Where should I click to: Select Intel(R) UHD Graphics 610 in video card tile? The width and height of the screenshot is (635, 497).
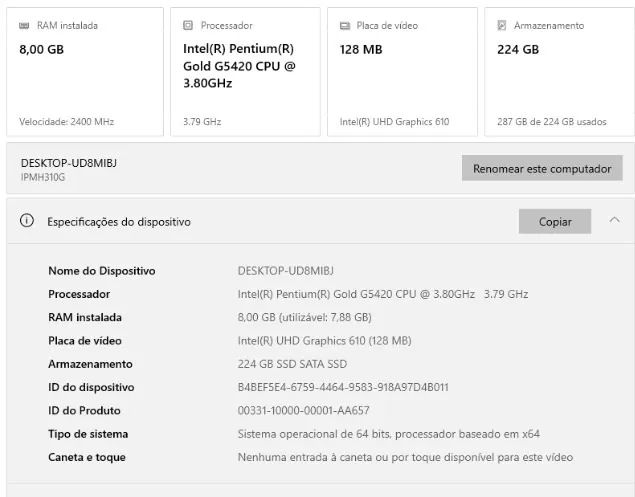tap(394, 122)
